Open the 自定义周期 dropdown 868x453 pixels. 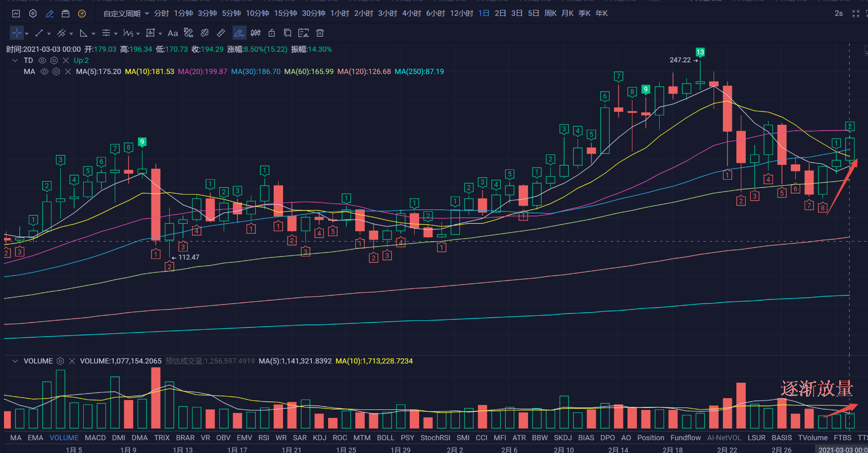tap(126, 13)
